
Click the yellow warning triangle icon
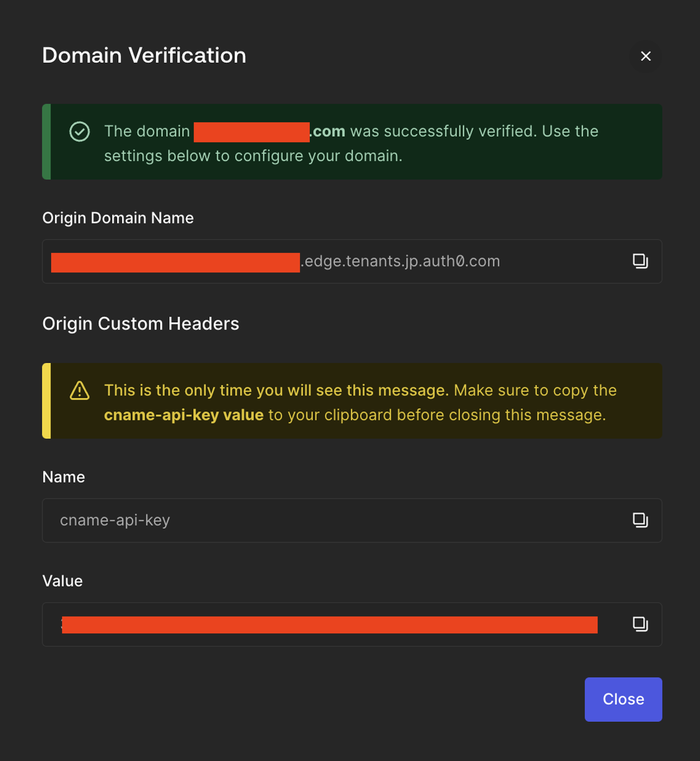79,391
